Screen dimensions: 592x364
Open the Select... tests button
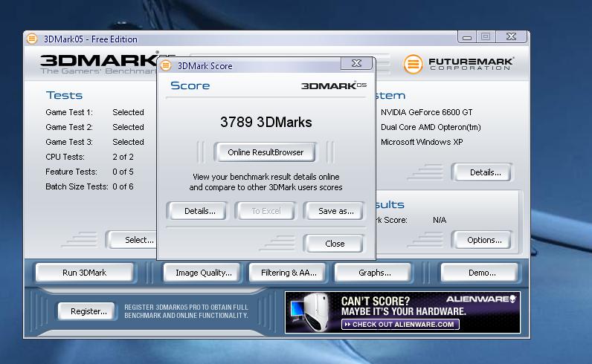132,240
